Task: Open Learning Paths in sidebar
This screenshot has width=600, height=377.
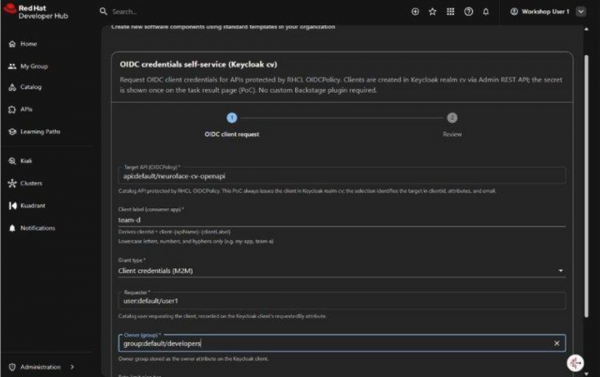Action: 40,132
